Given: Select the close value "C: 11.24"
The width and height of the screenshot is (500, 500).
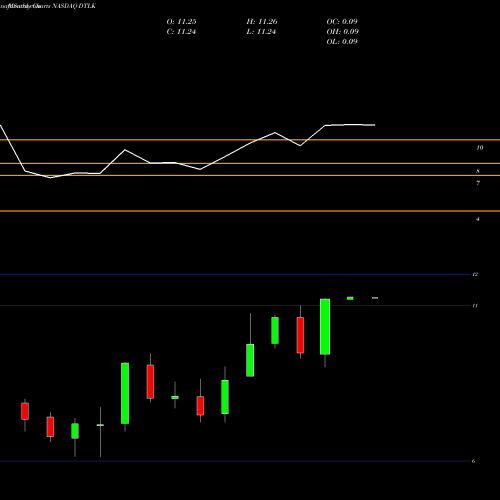Looking at the screenshot, I should (181, 32).
